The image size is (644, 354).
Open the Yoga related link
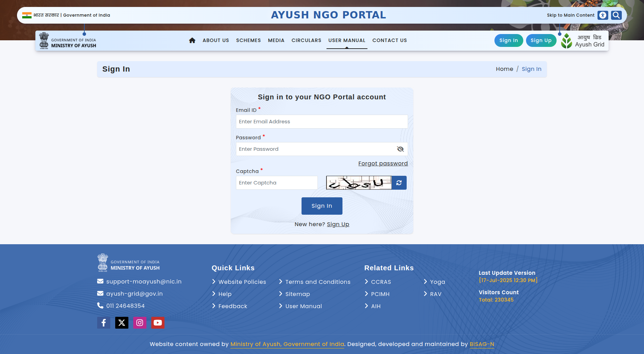[x=438, y=282]
